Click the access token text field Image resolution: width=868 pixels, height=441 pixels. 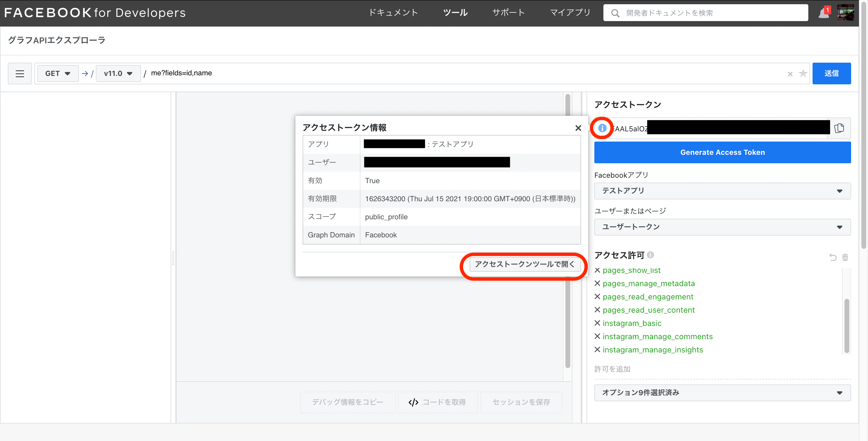click(718, 128)
